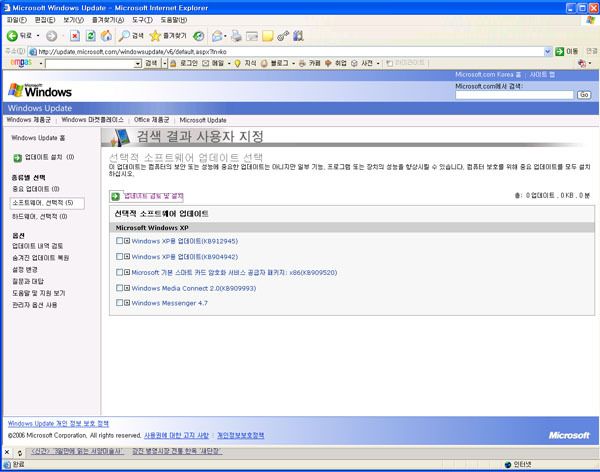600x472 pixels.
Task: Go to the home page icon
Action: [106, 36]
